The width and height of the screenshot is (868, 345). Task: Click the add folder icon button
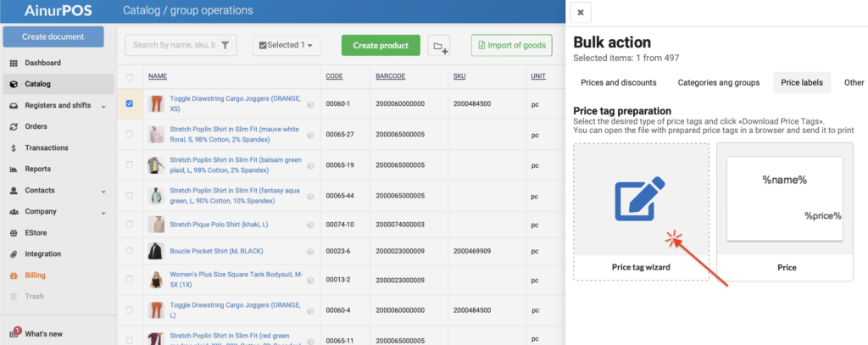point(439,46)
